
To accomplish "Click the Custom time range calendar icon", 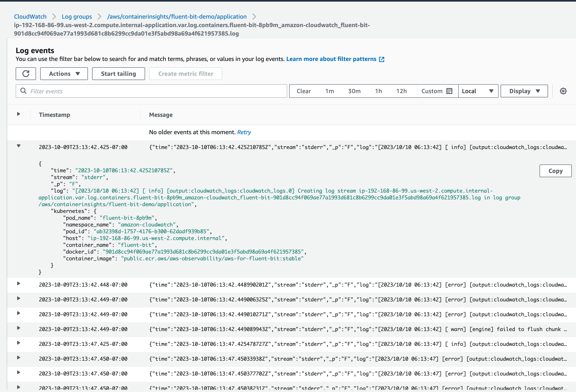I will tap(449, 91).
